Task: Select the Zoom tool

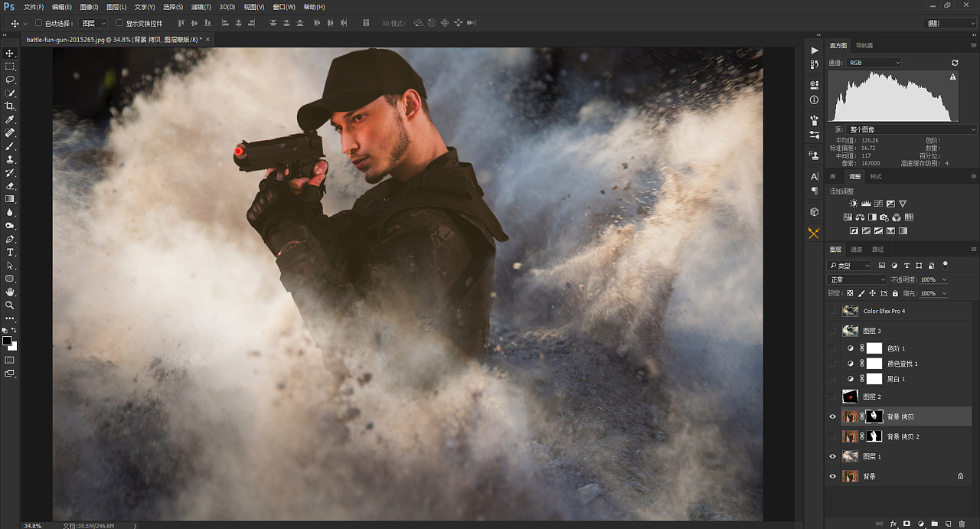Action: point(10,305)
